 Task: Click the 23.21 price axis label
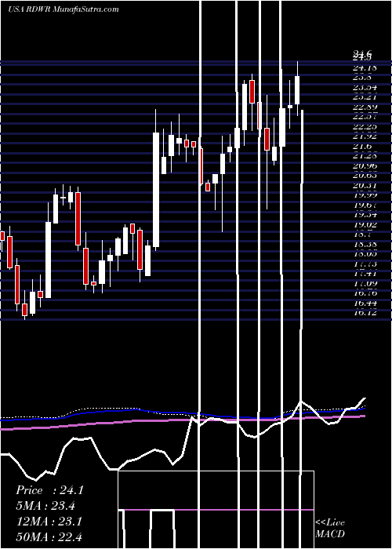click(365, 97)
